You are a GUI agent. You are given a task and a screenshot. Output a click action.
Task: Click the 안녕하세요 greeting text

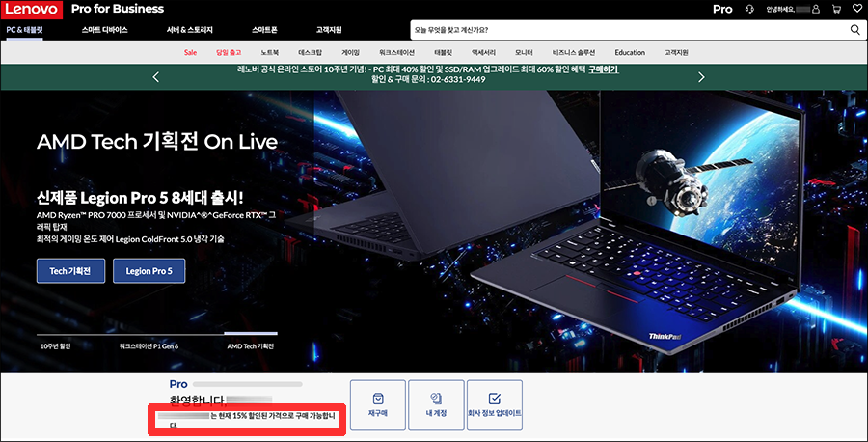coord(780,10)
